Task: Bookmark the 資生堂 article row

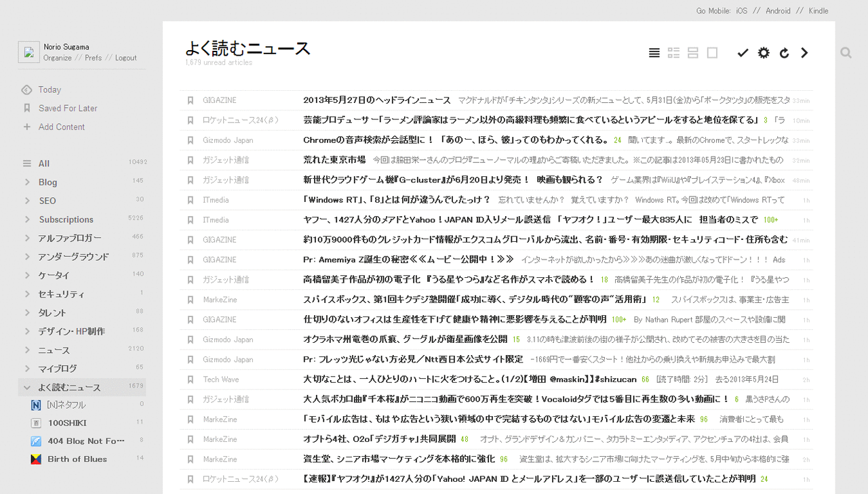Action: point(191,459)
